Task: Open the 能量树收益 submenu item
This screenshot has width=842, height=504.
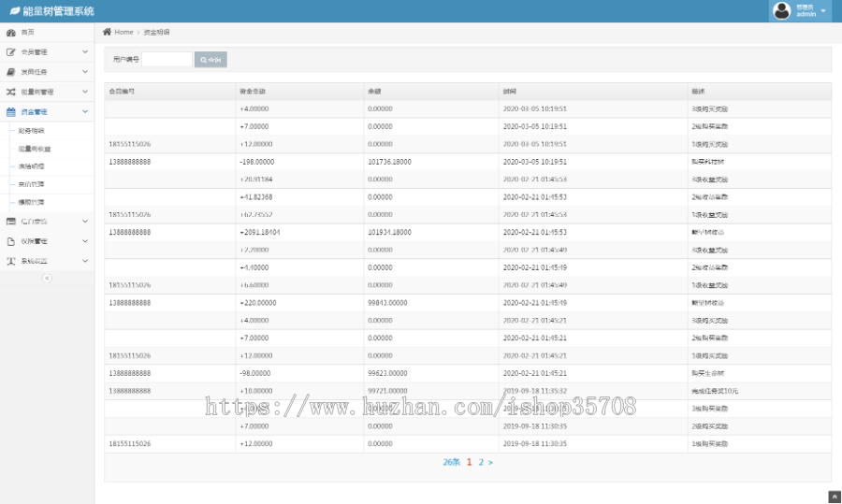Action: pos(35,149)
